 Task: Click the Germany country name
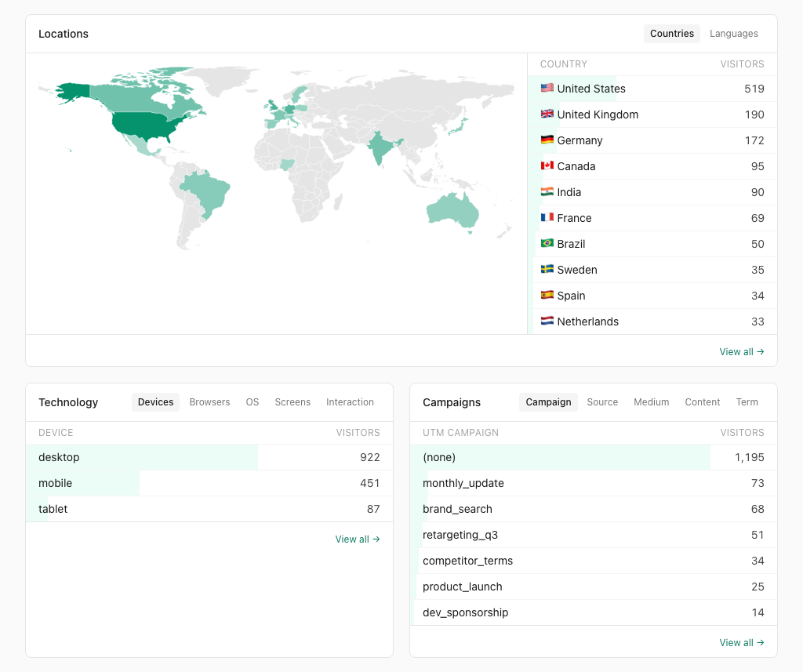click(580, 140)
